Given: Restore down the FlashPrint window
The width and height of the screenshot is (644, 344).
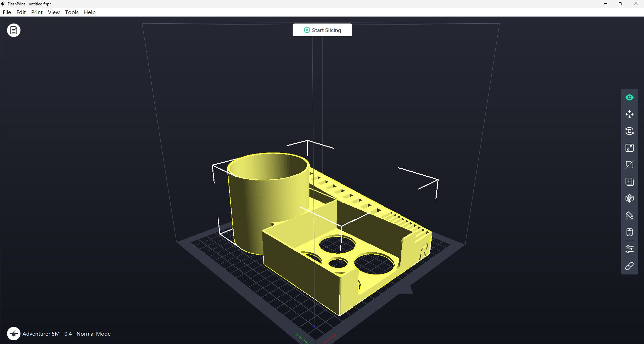Looking at the screenshot, I should point(621,4).
